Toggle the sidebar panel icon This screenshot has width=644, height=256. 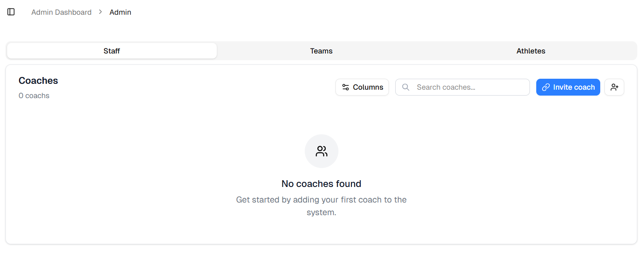coord(11,12)
